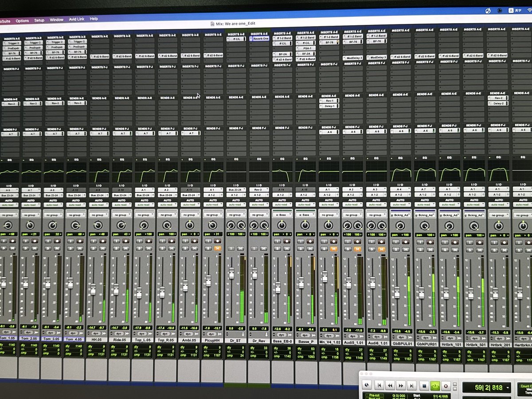This screenshot has height=399, width=532.
Task: Click volume fader on the Mn_V4_1.02 track
Action: click(x=324, y=277)
